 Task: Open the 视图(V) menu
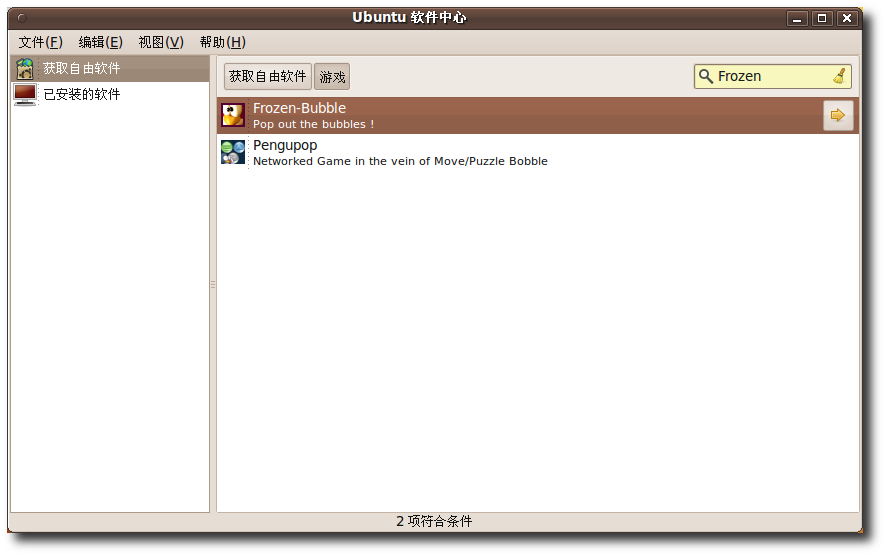tap(161, 42)
